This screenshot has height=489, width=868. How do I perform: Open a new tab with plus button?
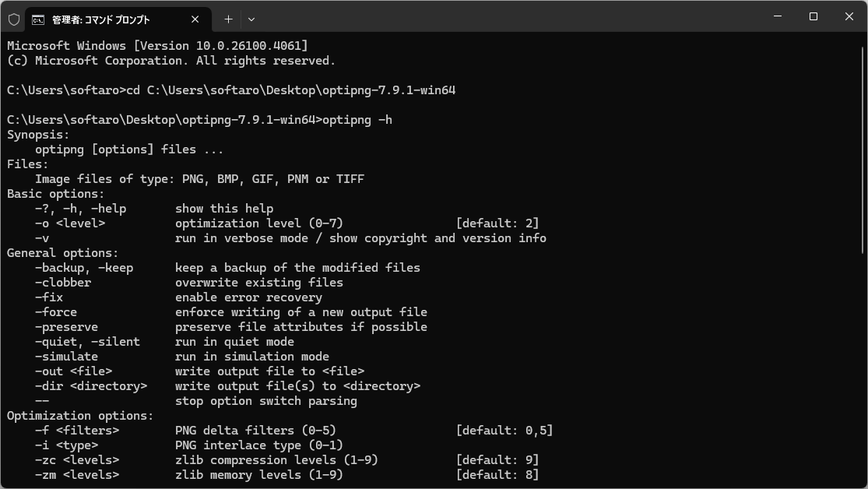228,19
